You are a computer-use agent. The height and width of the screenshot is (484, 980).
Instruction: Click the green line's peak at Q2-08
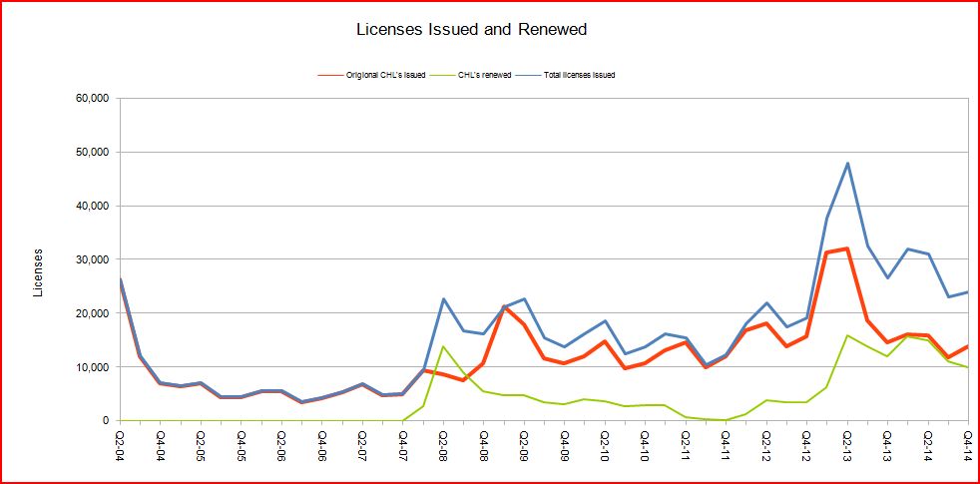coord(443,346)
